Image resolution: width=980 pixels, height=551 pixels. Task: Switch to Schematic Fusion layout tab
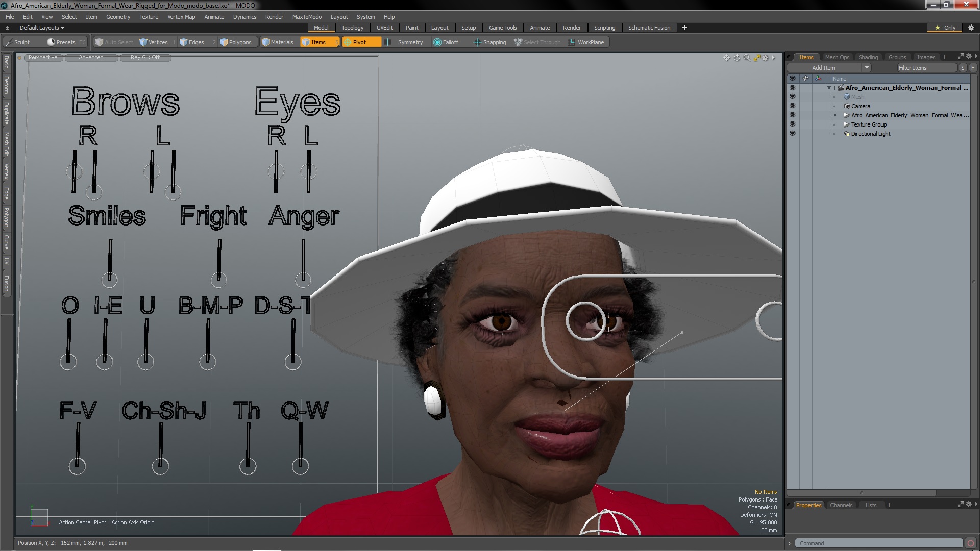click(649, 28)
